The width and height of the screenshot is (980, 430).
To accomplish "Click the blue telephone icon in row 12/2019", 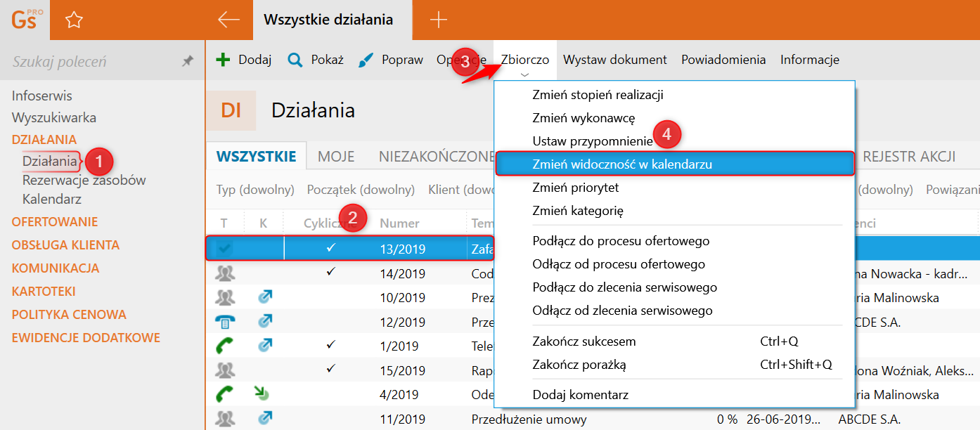I will click(225, 322).
